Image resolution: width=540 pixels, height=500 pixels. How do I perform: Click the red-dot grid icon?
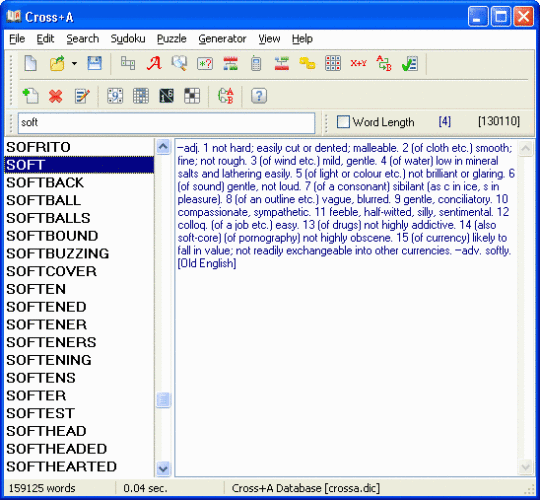point(333,63)
